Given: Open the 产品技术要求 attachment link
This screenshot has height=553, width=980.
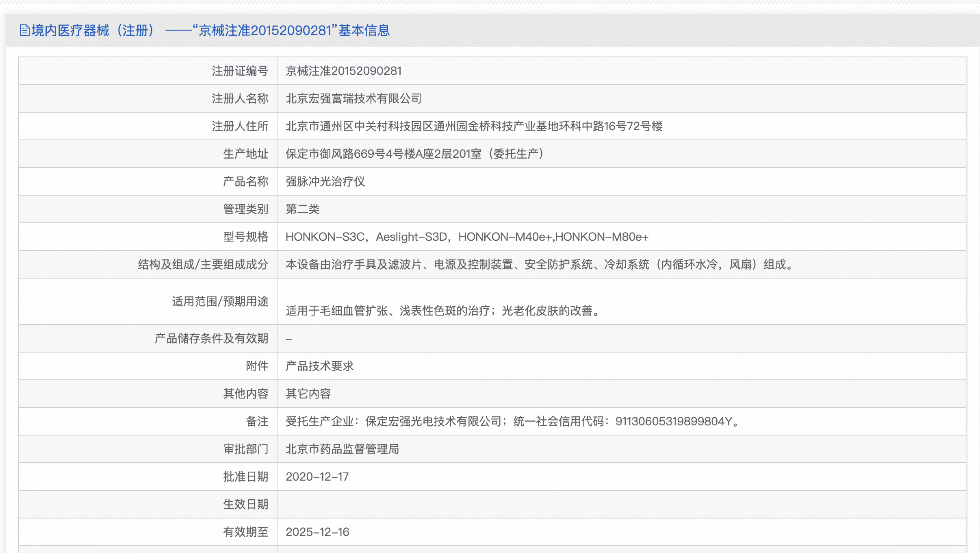Looking at the screenshot, I should coord(319,366).
